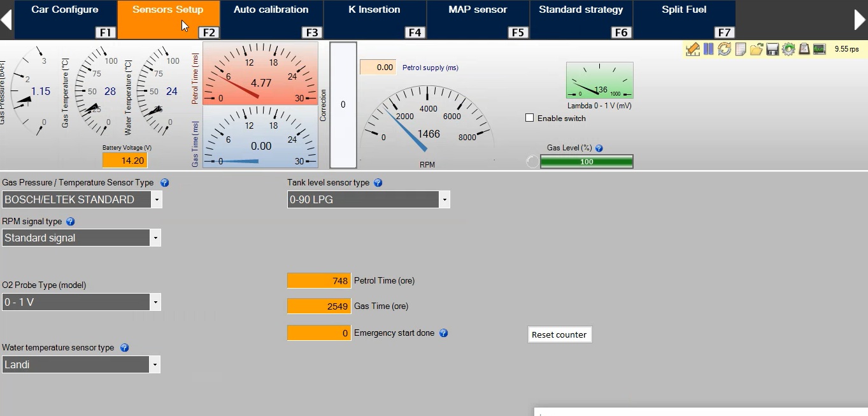This screenshot has width=868, height=416.
Task: Click the ruler and pencil icon
Action: (692, 49)
